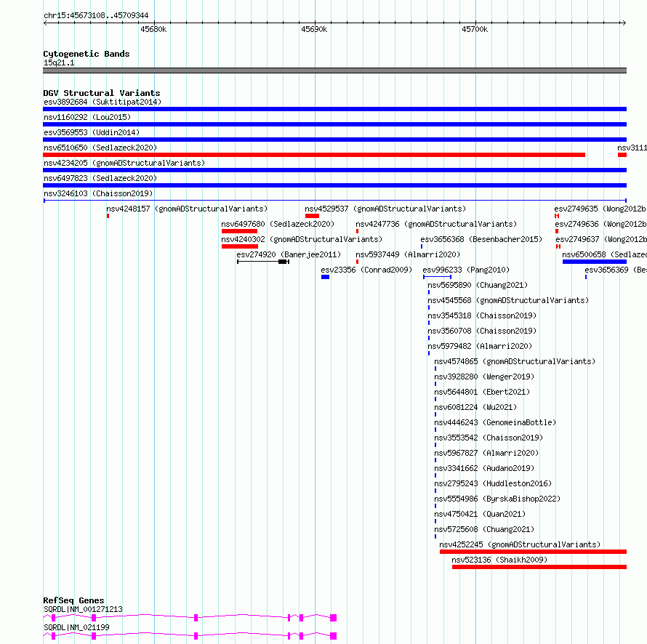
Task: Select nsv6500658 Sedlazeck variant label
Action: pos(605,254)
